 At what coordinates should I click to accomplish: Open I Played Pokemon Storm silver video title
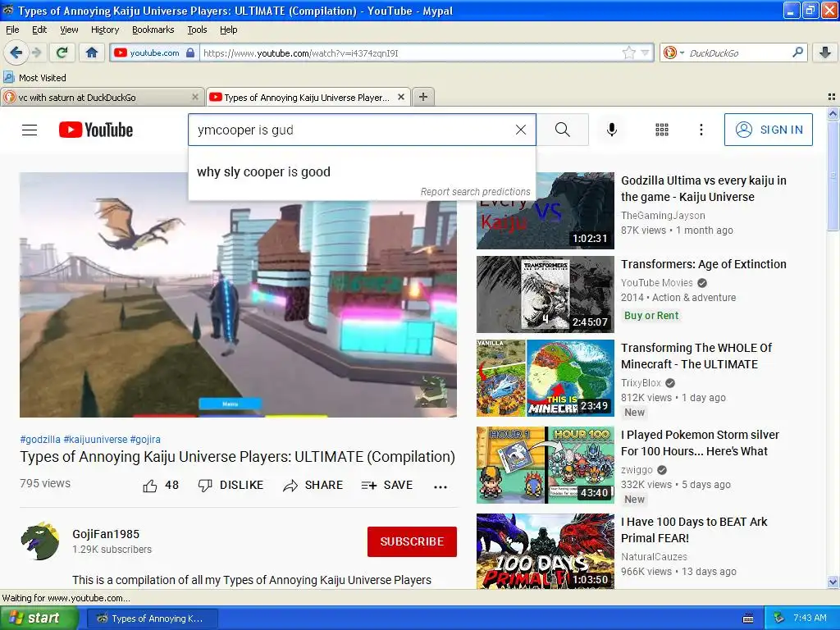(700, 443)
